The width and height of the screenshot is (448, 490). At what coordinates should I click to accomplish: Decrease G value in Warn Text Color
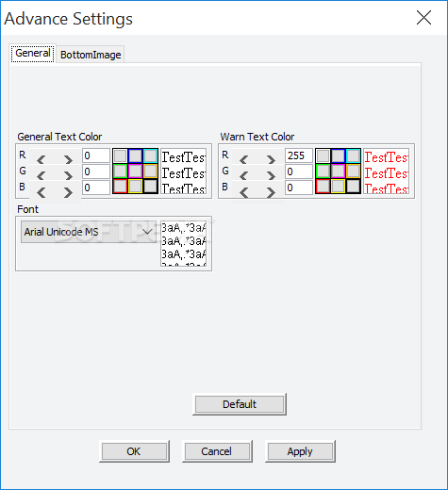point(244,175)
